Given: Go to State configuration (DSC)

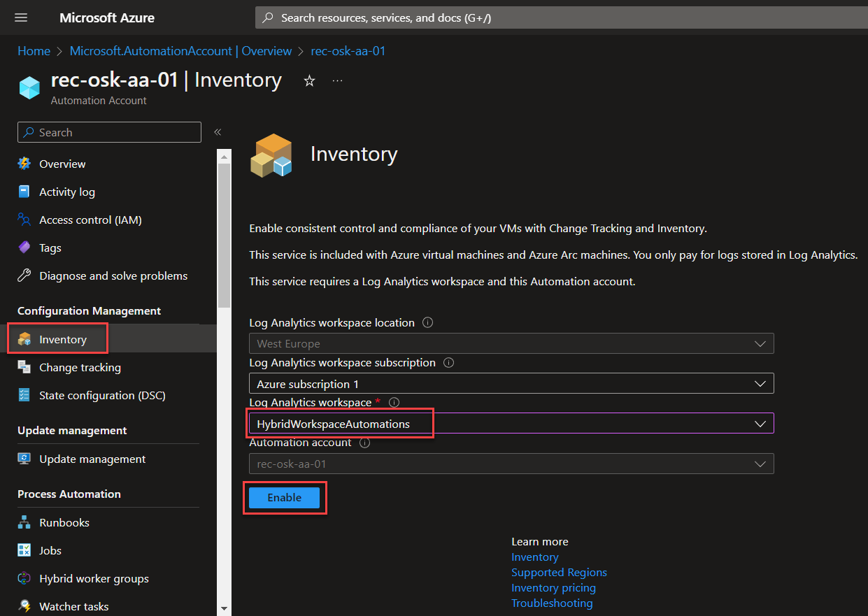Looking at the screenshot, I should point(102,395).
